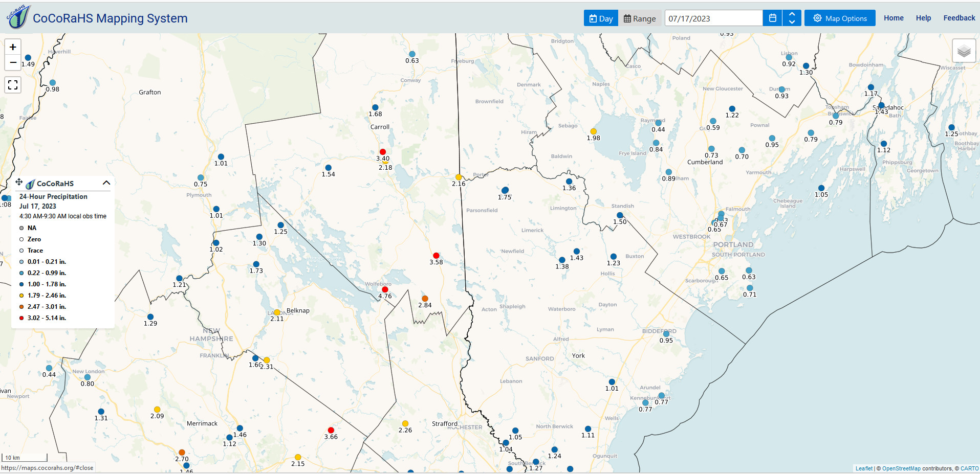Open the Map Options menu
The image size is (980, 474).
point(840,18)
